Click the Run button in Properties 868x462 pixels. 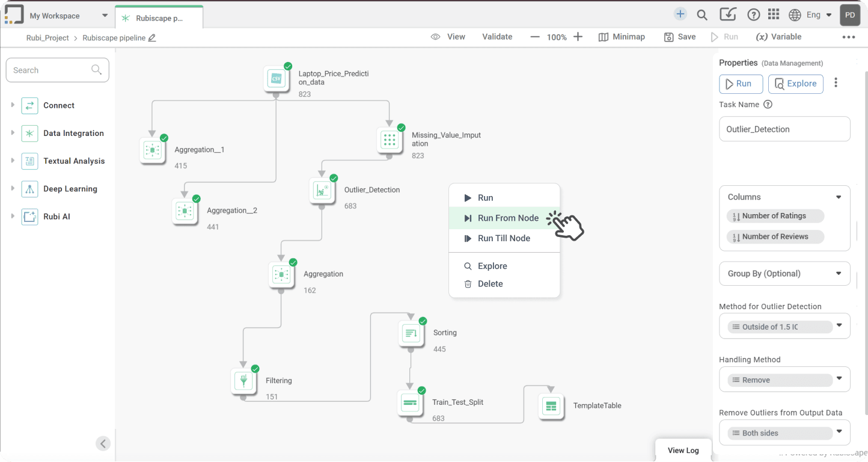tap(741, 84)
